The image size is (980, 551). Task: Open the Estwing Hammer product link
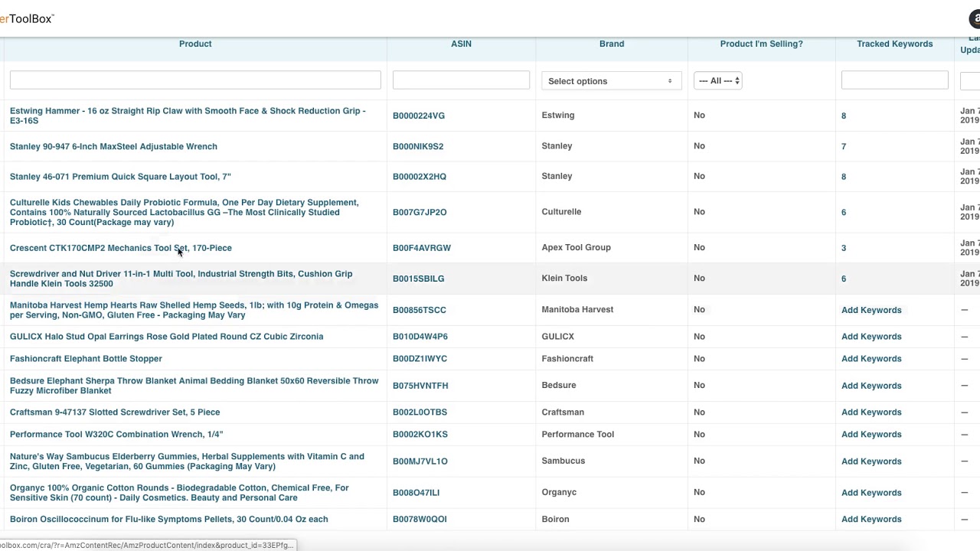click(188, 116)
